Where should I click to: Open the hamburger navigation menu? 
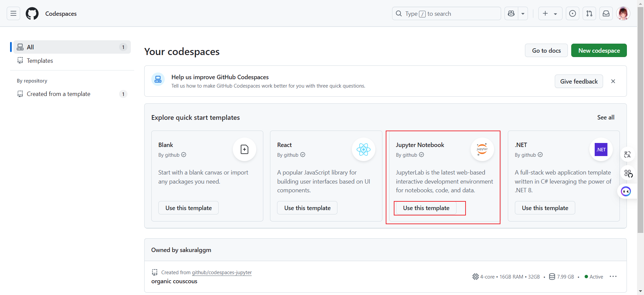tap(13, 13)
